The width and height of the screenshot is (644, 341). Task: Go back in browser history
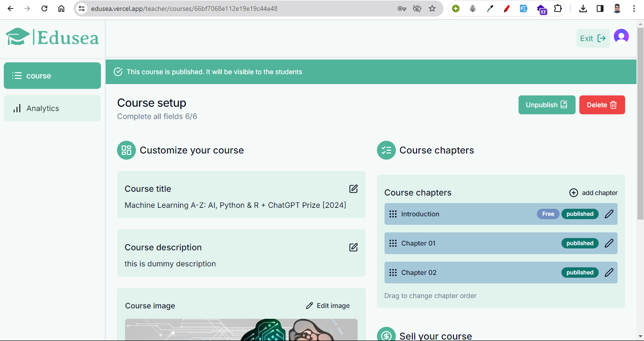(10, 9)
